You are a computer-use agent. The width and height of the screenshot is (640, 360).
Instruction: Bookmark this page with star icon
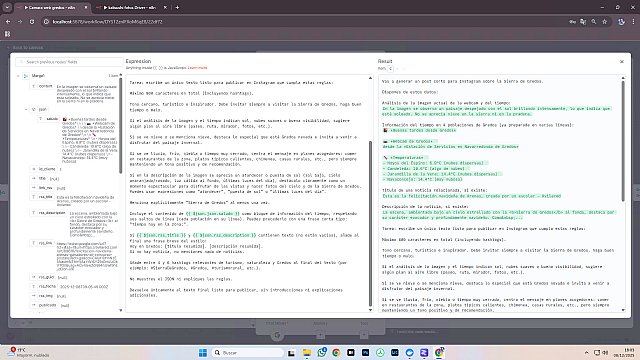tap(604, 22)
